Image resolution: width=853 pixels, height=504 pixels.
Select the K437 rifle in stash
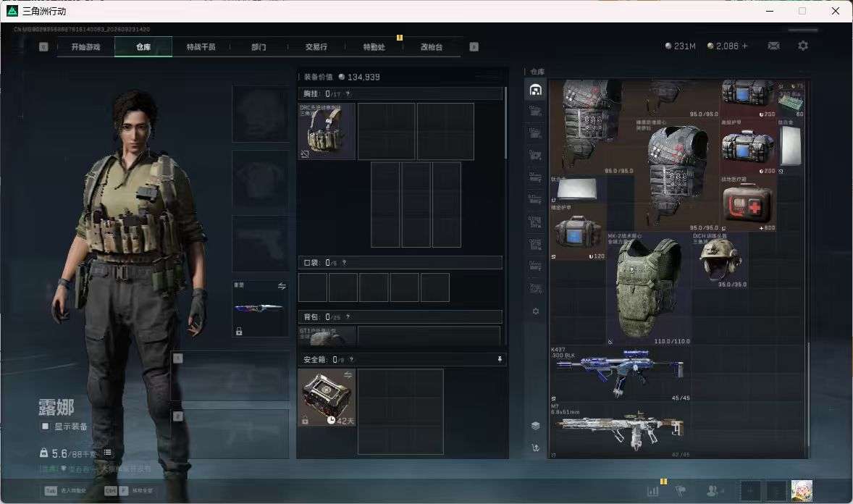pos(620,374)
